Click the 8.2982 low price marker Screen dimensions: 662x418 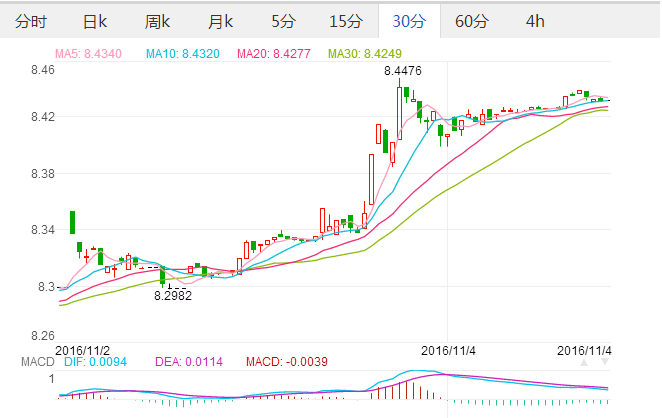pos(172,296)
